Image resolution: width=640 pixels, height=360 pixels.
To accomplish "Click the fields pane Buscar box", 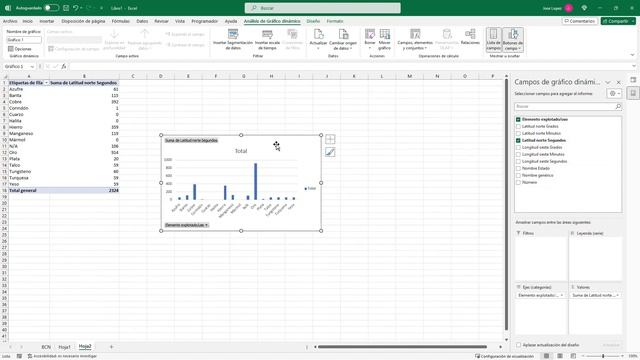I will click(568, 106).
